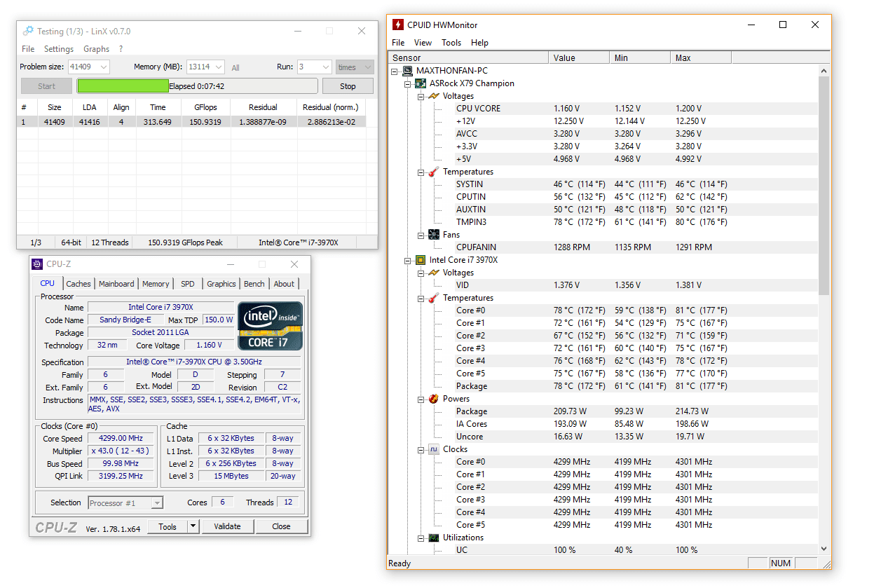874x588 pixels.
Task: Switch to the About tab in CPU-Z
Action: click(x=284, y=284)
